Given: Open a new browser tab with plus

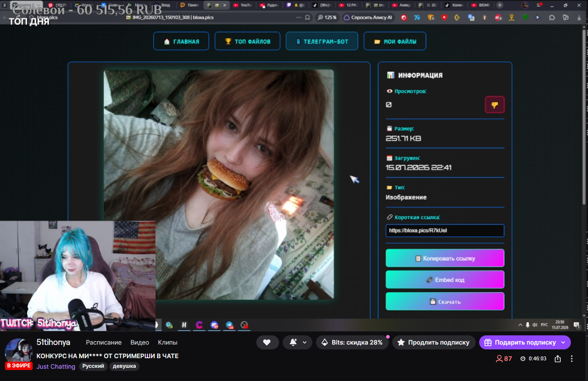Looking at the screenshot, I should (x=499, y=5).
